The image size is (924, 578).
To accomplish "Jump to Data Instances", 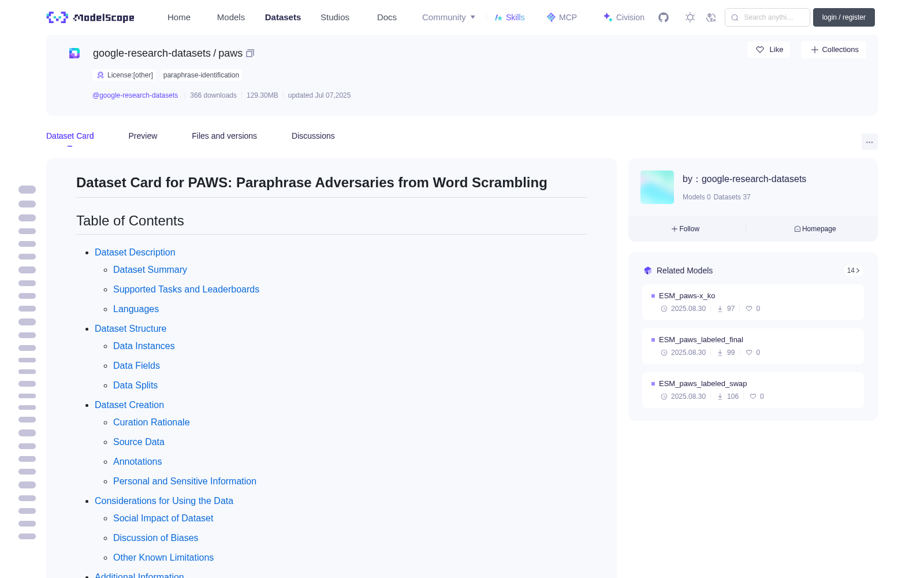I will (144, 346).
